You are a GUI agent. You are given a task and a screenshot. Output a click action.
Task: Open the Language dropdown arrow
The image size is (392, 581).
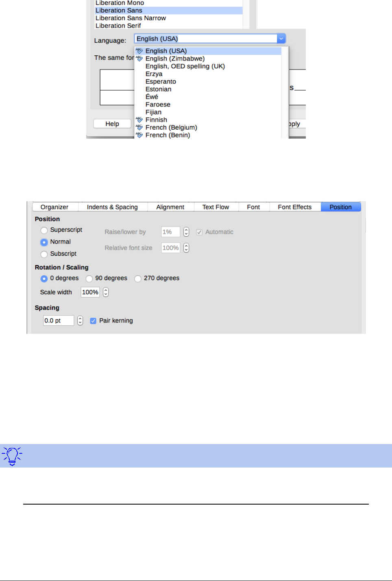[x=281, y=39]
